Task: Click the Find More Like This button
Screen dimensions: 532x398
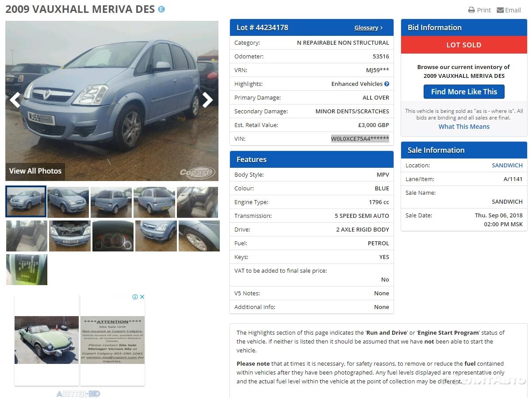Action: [x=464, y=92]
